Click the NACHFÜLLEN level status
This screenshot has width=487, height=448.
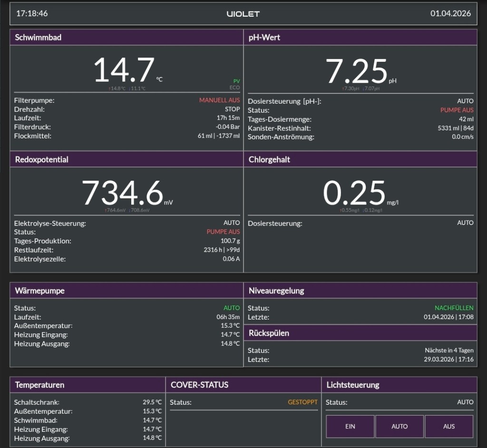point(454,308)
